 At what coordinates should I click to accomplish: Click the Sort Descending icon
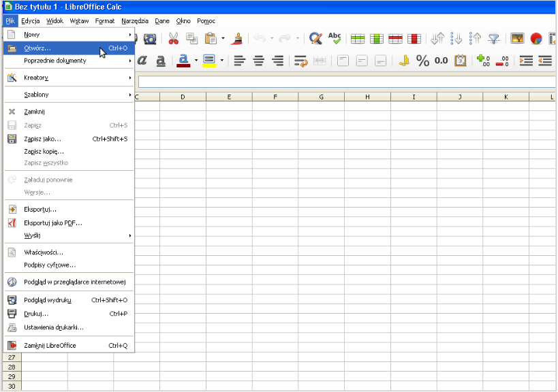[x=475, y=38]
